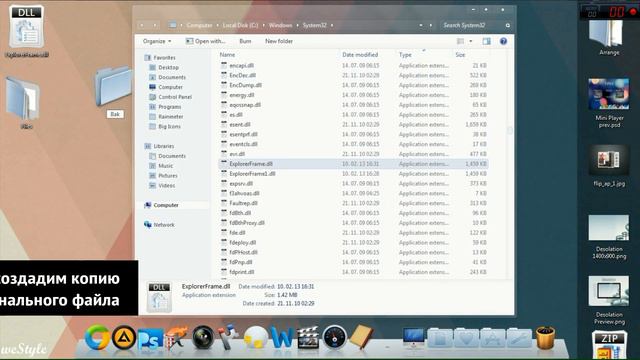Click the Search System32 field
The image size is (640, 360).
472,25
